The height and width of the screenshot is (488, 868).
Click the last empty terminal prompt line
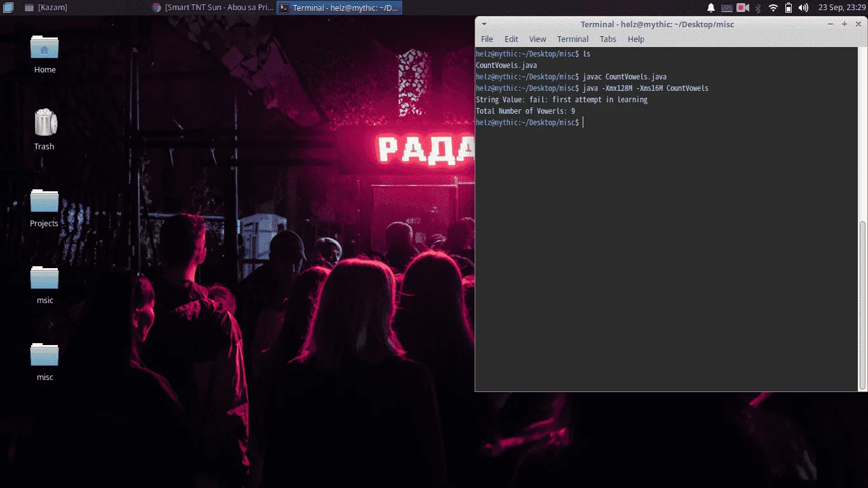[529, 123]
